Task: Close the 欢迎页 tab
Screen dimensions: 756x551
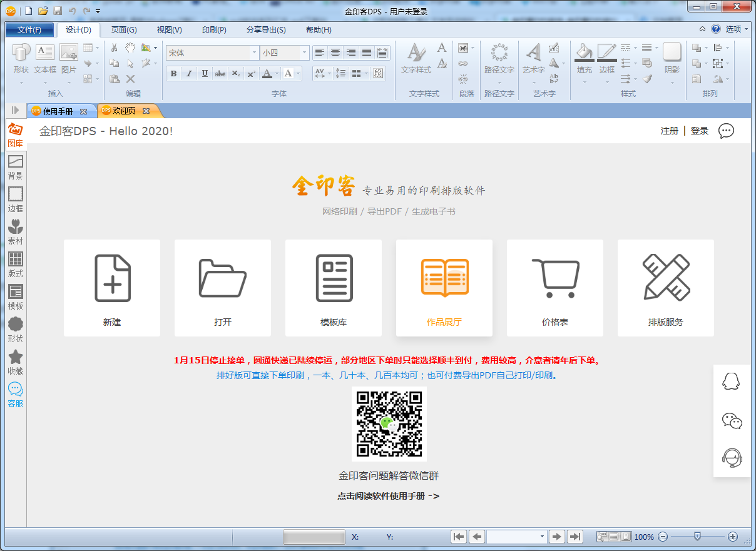Action: tap(146, 111)
